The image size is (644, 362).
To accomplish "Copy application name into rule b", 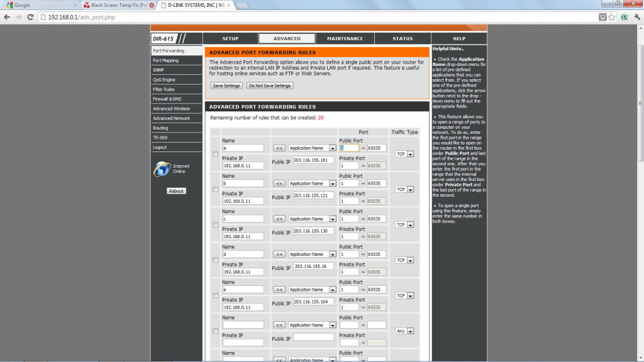I will pos(279,184).
